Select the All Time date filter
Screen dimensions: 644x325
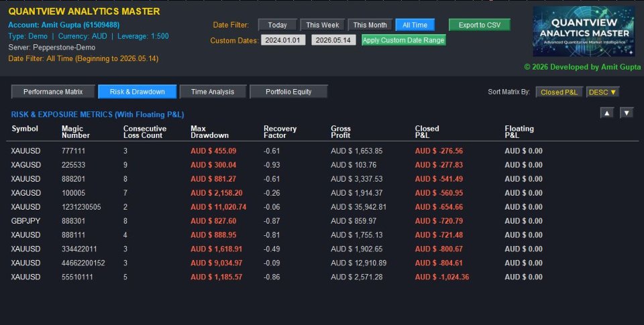[x=415, y=25]
